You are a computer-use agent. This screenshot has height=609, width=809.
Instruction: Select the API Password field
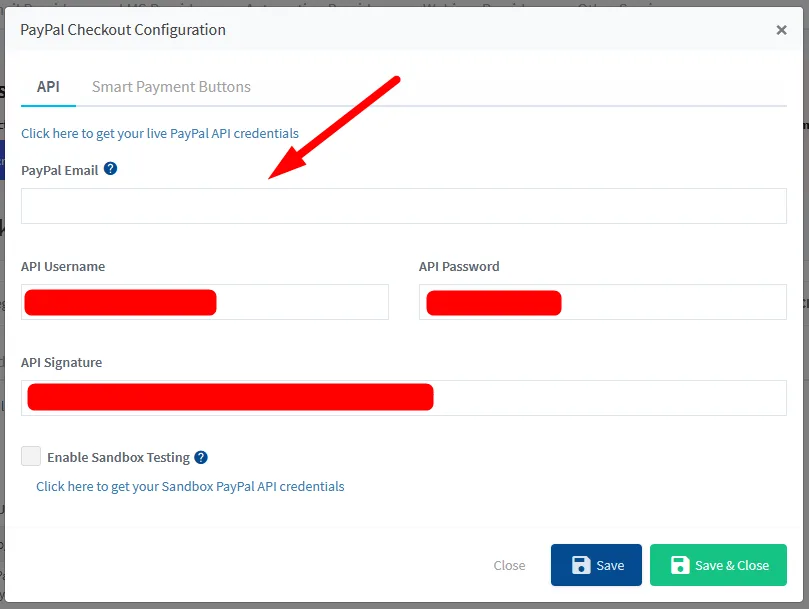click(603, 302)
